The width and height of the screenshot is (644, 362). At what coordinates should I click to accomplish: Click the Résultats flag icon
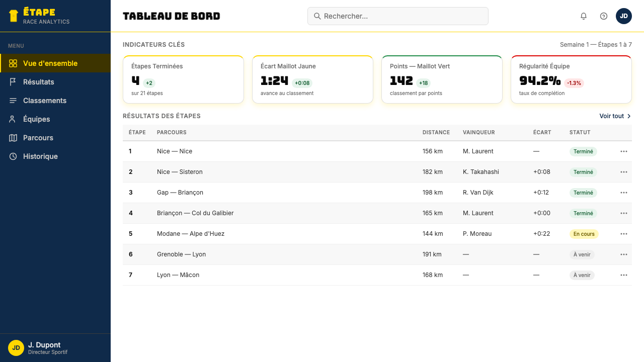pyautogui.click(x=13, y=82)
